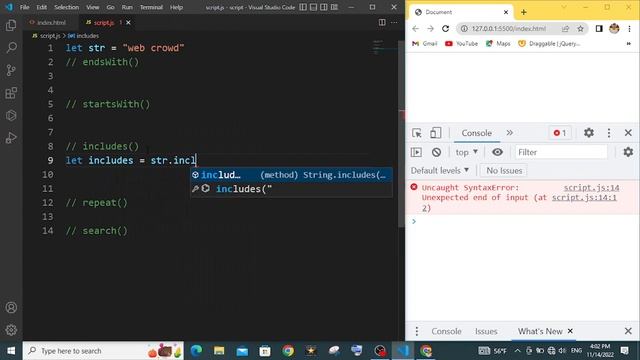Split the editor to the right
The width and height of the screenshot is (640, 360).
(x=382, y=22)
